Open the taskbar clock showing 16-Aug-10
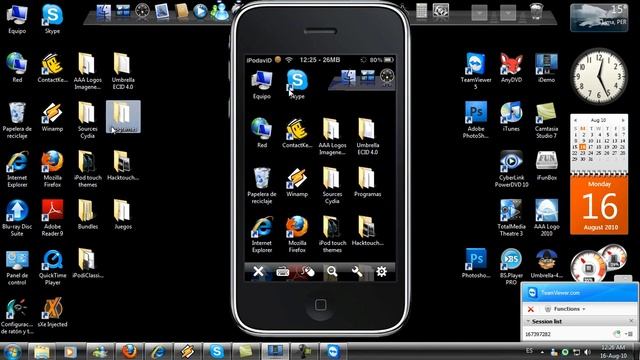This screenshot has width=640, height=360. click(613, 351)
